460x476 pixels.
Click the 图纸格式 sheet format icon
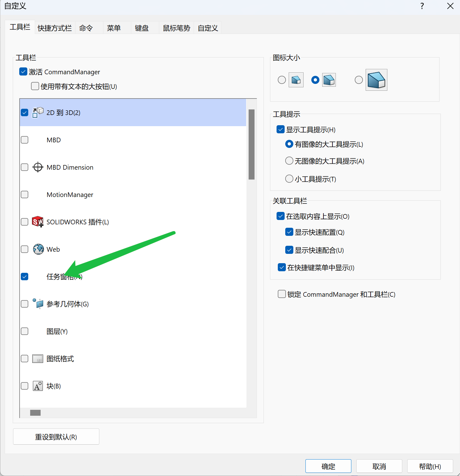pos(38,359)
